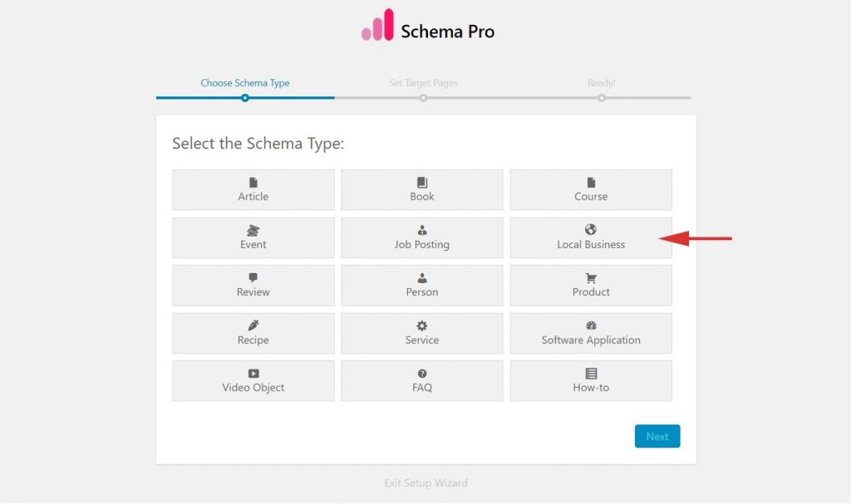Select the Event schema icon
This screenshot has width=851, height=504.
click(x=253, y=231)
